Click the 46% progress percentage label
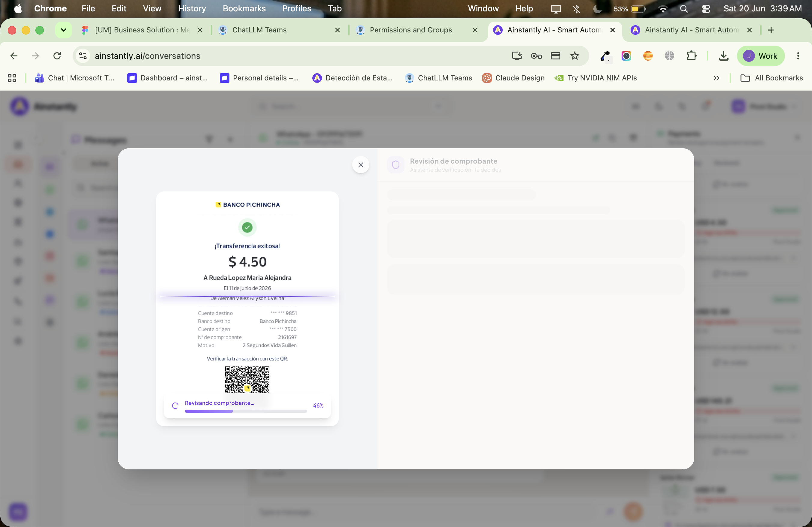The width and height of the screenshot is (812, 527). pos(318,405)
